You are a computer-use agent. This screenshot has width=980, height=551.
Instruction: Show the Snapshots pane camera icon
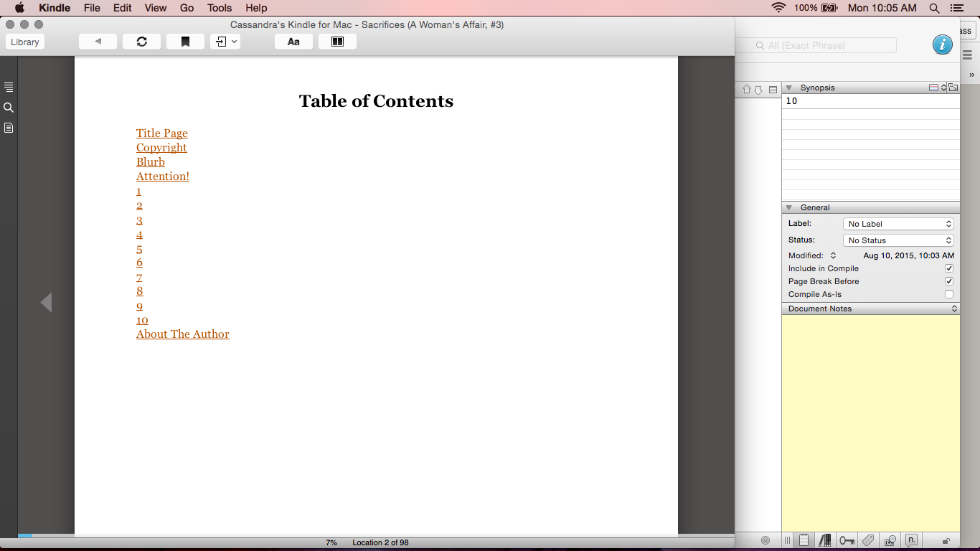point(890,540)
